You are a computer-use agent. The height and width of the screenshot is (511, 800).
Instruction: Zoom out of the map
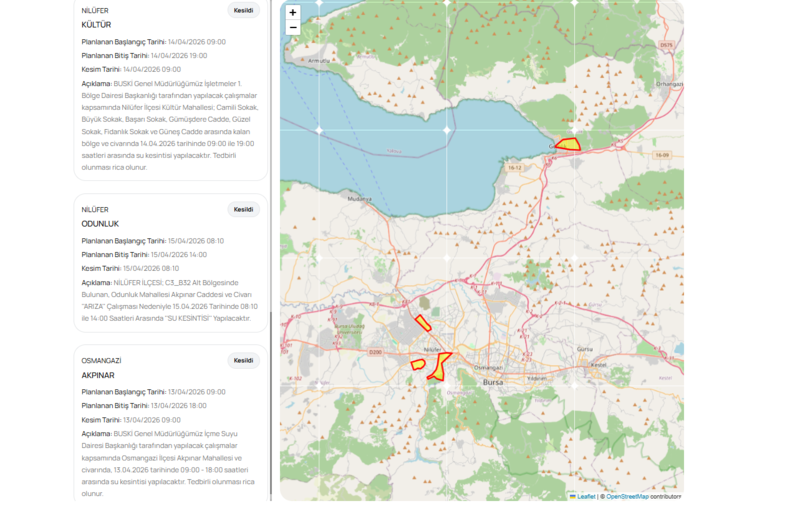293,28
